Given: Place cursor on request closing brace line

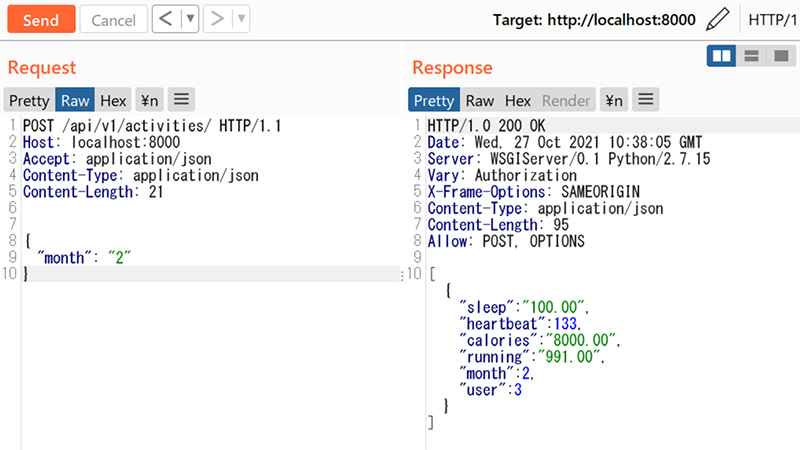Looking at the screenshot, I should click(212, 274).
